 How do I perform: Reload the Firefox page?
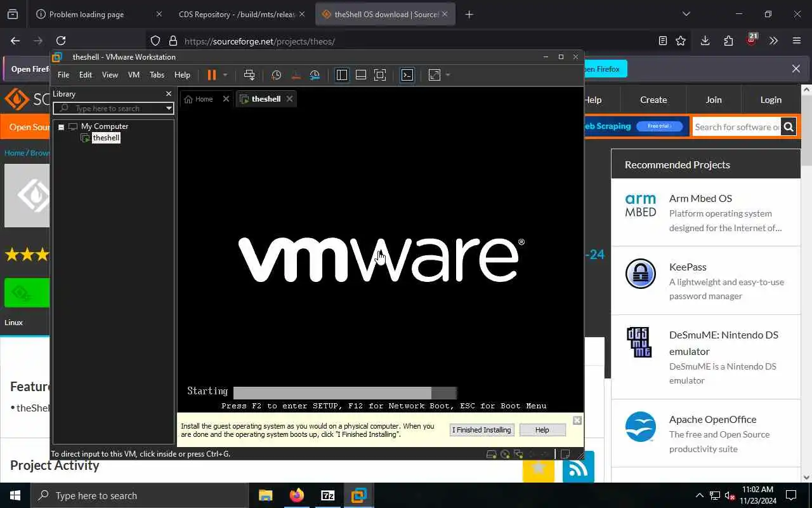point(61,41)
